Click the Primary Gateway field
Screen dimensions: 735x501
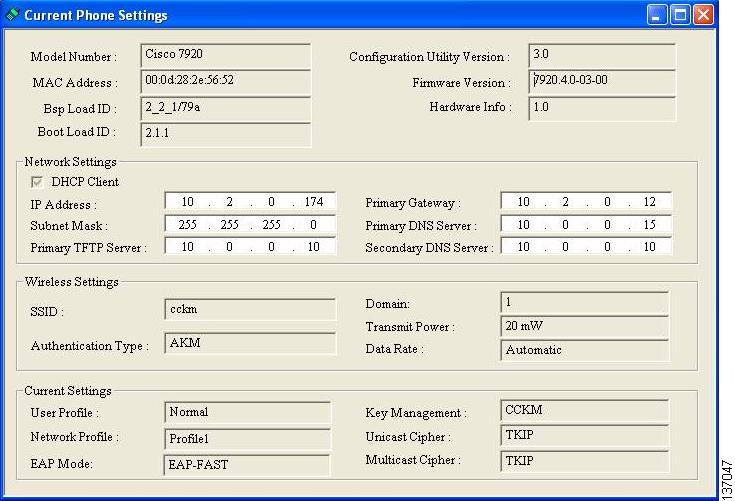586,202
